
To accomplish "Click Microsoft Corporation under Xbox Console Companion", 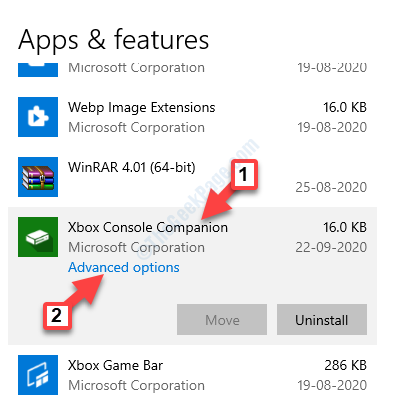I will coord(136,247).
